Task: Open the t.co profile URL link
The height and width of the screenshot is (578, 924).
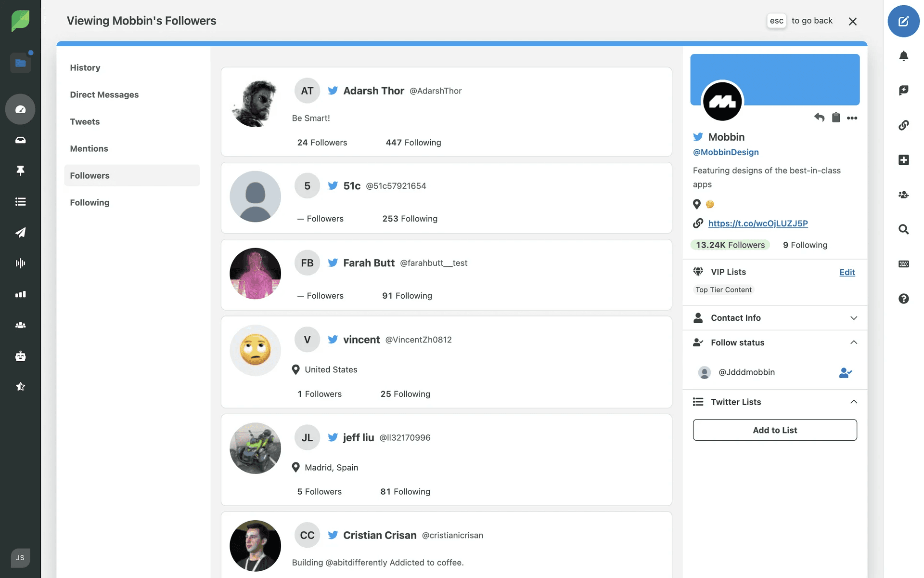Action: coord(758,223)
